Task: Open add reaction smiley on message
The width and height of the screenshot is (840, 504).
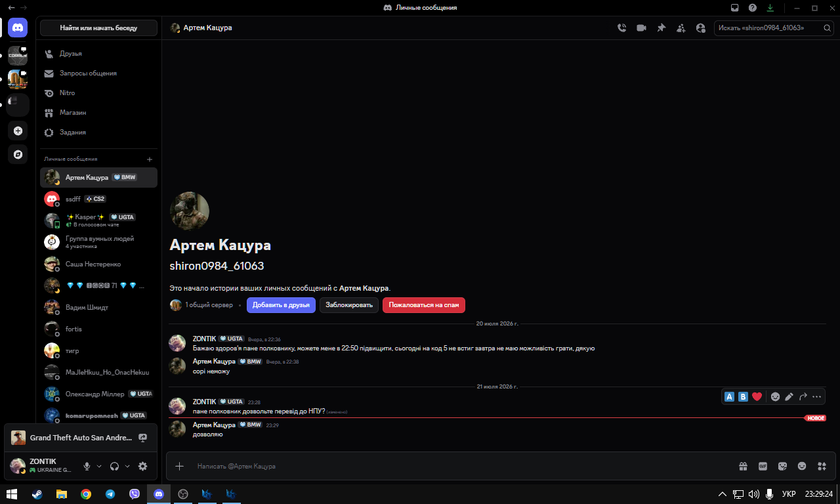Action: coord(775,396)
